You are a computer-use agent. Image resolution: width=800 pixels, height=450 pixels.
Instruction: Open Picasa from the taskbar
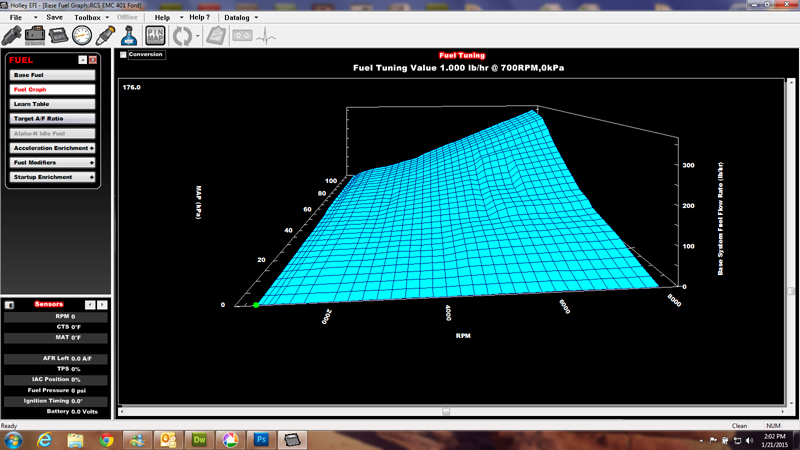(230, 440)
